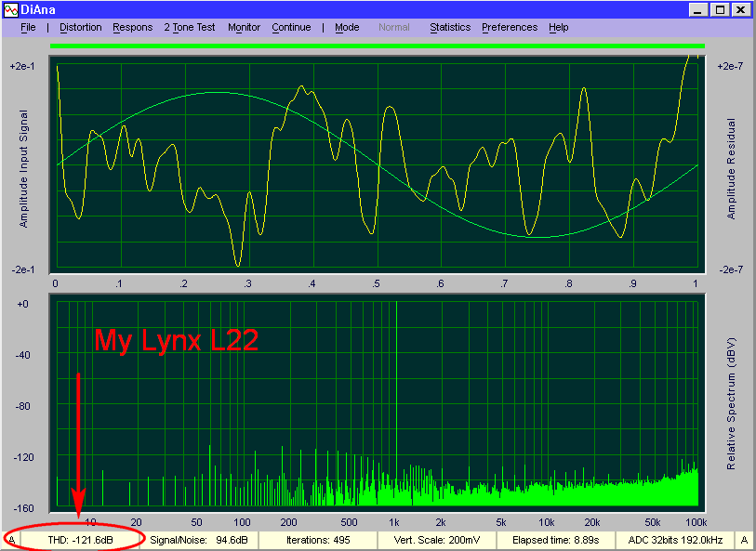The image size is (756, 551).
Task: Click the Signal/Noise: 94.6dB status field
Action: coord(199,541)
